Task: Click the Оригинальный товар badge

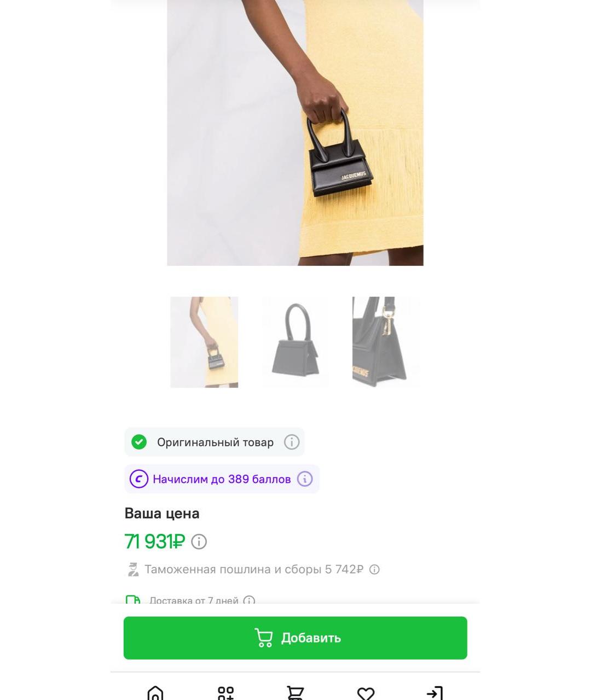Action: (x=215, y=442)
